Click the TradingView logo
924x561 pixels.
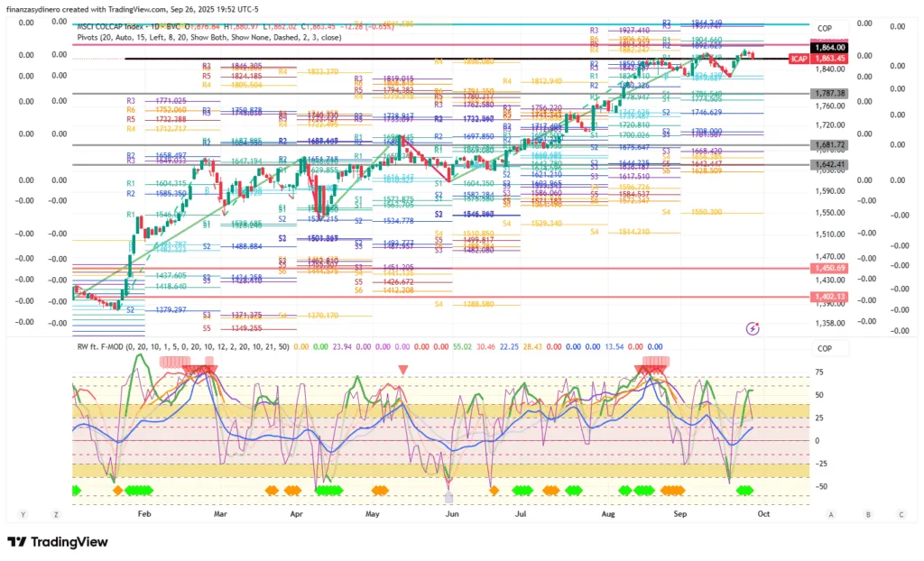click(x=57, y=542)
